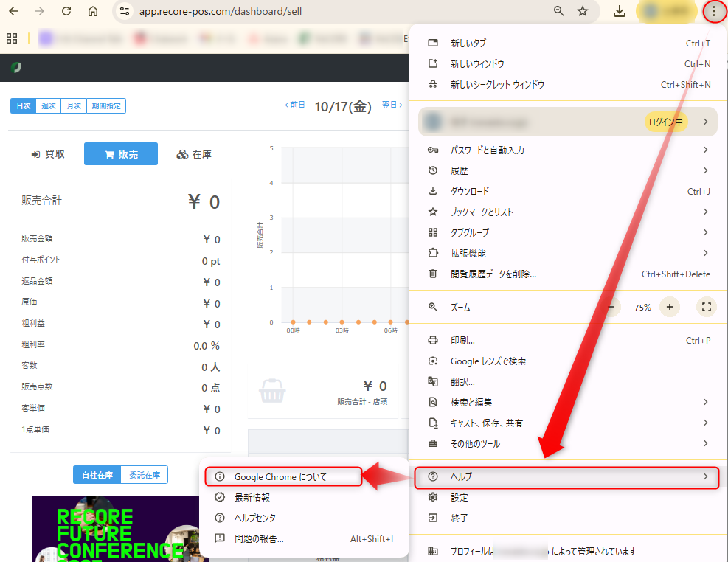Increase zoom with the plus button

670,307
